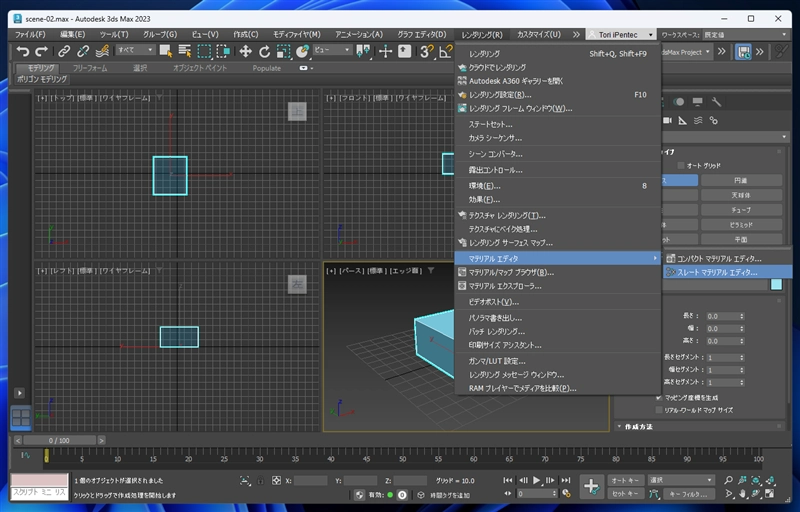The image size is (800, 512).
Task: Click Use Pivot Point Center icon
Action: [363, 51]
